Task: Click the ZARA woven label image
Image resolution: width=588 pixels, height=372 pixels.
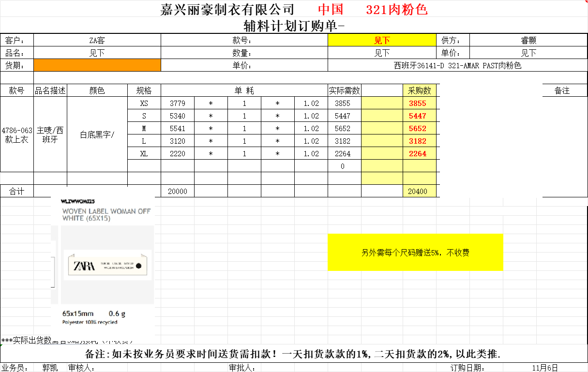Action: click(x=103, y=265)
